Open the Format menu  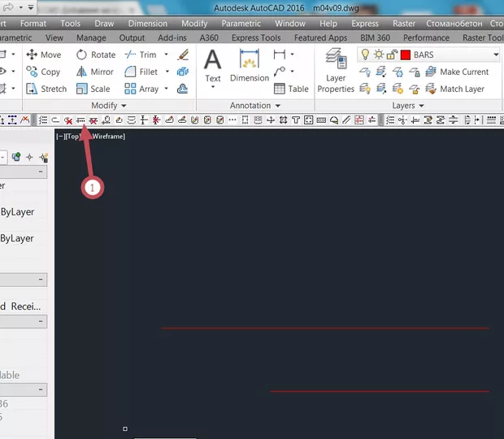33,24
